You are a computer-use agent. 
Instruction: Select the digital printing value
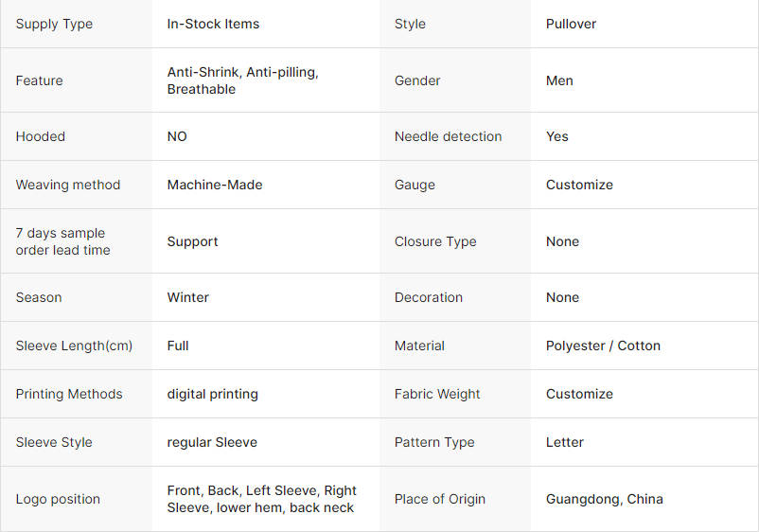[x=213, y=394]
